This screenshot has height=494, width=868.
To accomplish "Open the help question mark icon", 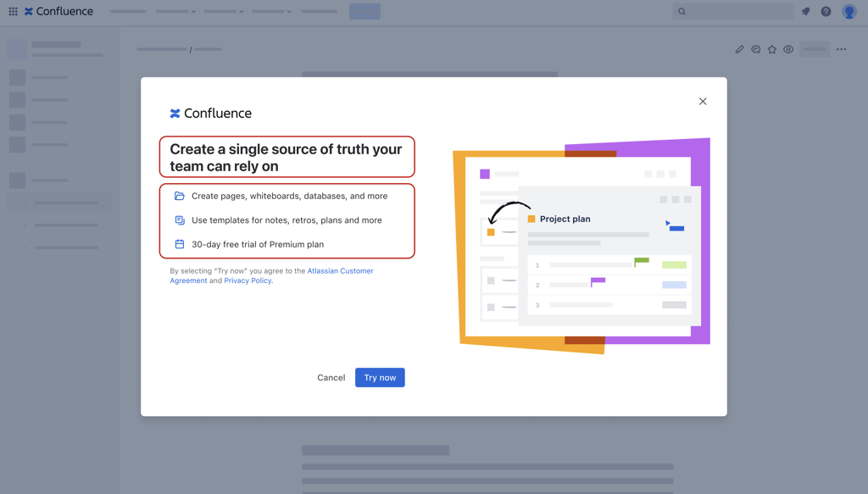I will [825, 11].
